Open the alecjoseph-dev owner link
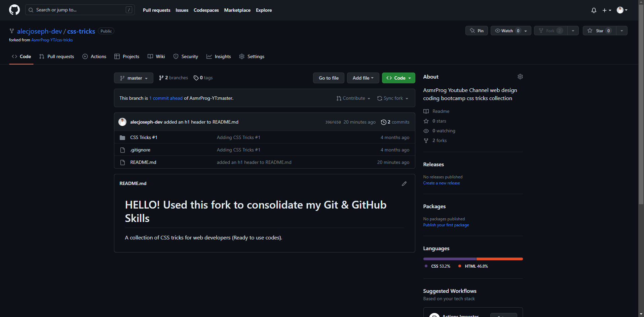 point(39,31)
